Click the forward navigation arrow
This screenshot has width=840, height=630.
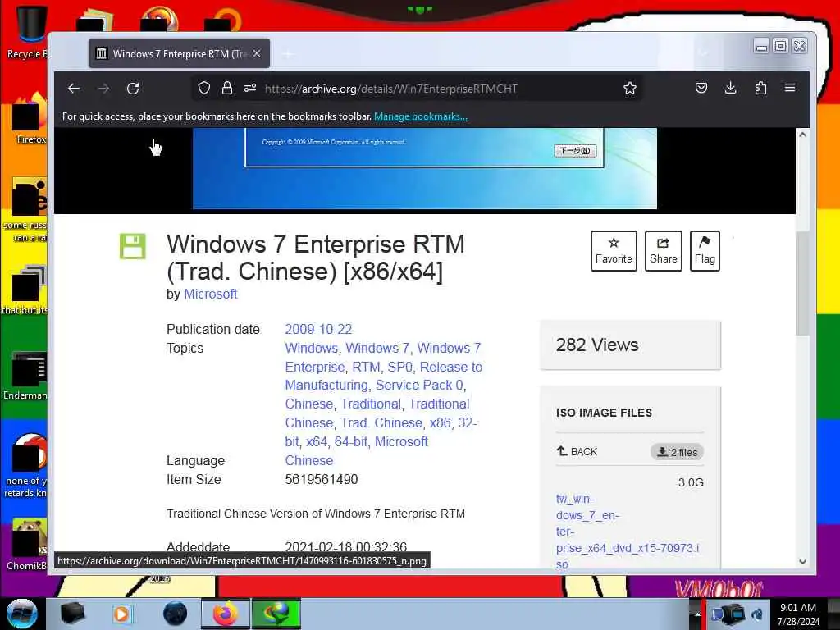103,89
